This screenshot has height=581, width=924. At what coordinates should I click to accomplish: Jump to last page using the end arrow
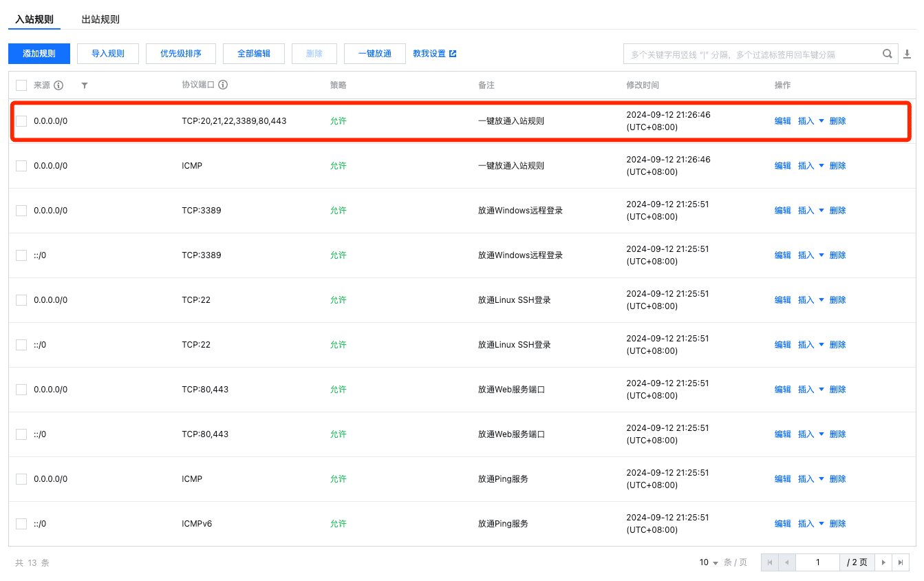(901, 562)
